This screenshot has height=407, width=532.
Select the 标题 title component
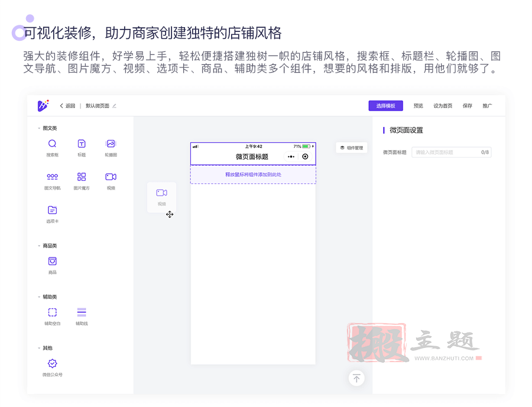(x=82, y=148)
